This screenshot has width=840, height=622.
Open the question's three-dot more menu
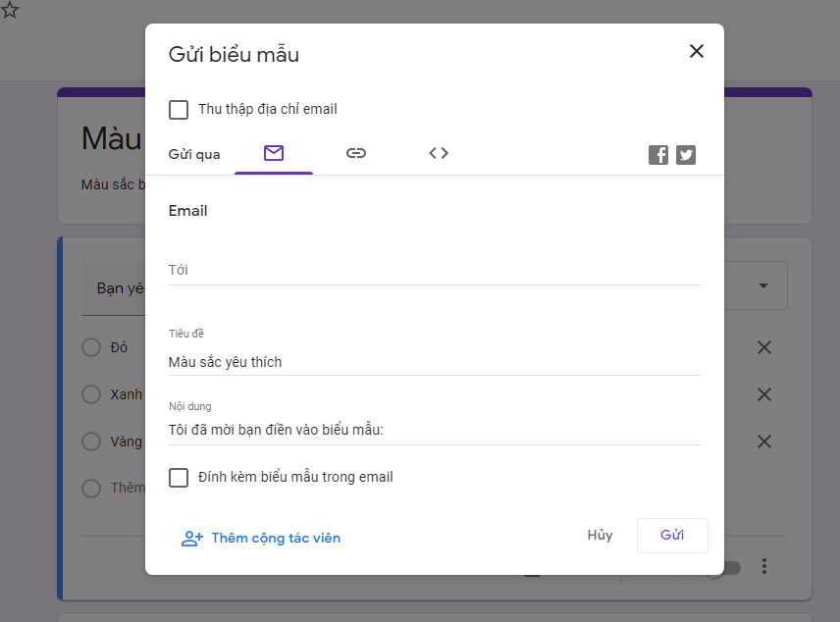pos(765,567)
